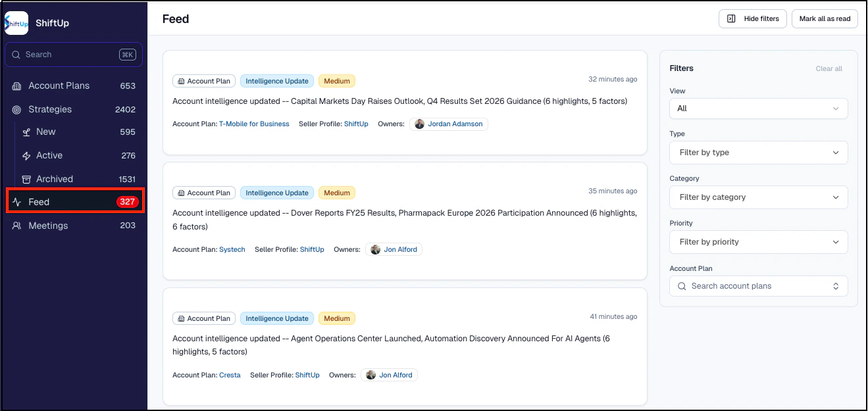
Task: Click the ShiftUp logo icon
Action: pyautogui.click(x=16, y=23)
